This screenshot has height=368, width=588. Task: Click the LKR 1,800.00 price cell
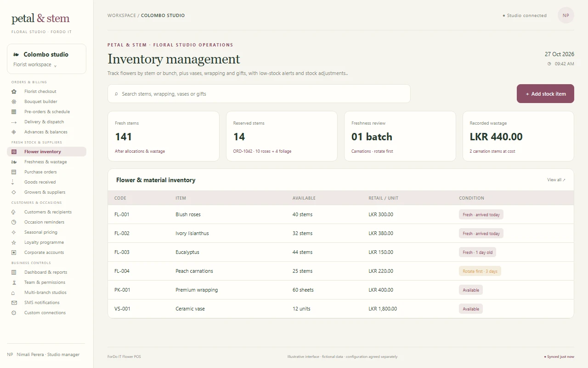point(383,309)
